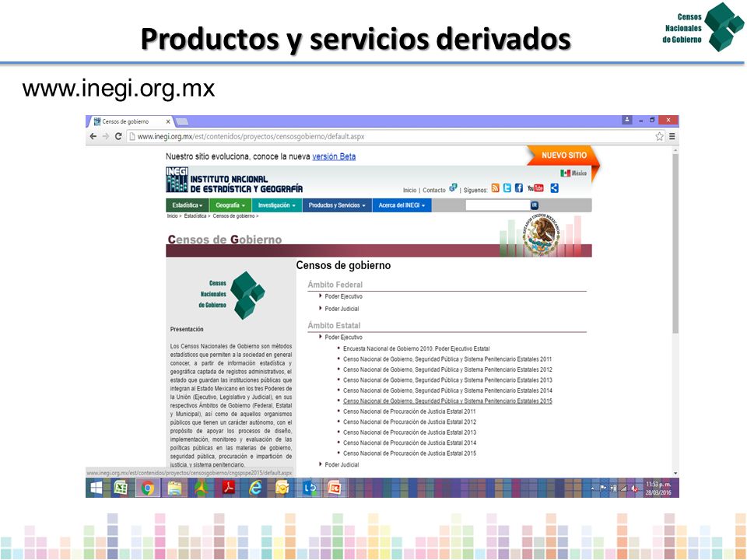Open the Windows Start button

click(x=96, y=488)
